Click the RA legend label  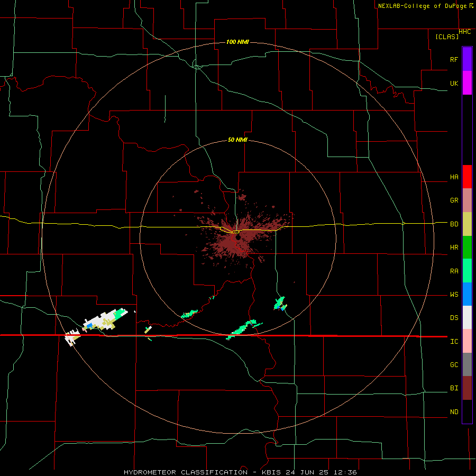click(x=454, y=271)
